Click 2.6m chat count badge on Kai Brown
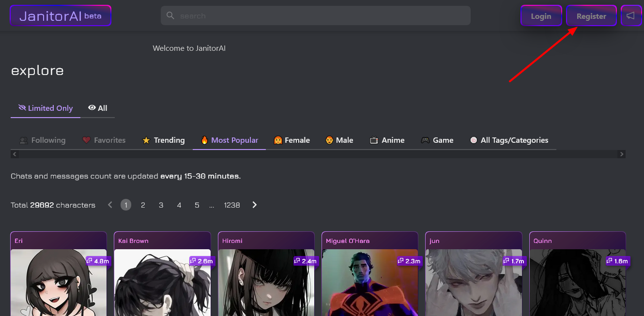The height and width of the screenshot is (316, 644). [x=202, y=261]
